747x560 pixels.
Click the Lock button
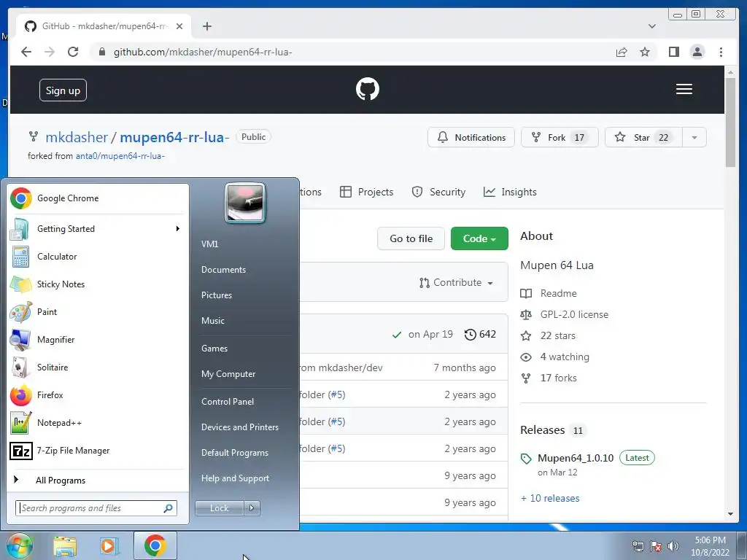tap(219, 508)
